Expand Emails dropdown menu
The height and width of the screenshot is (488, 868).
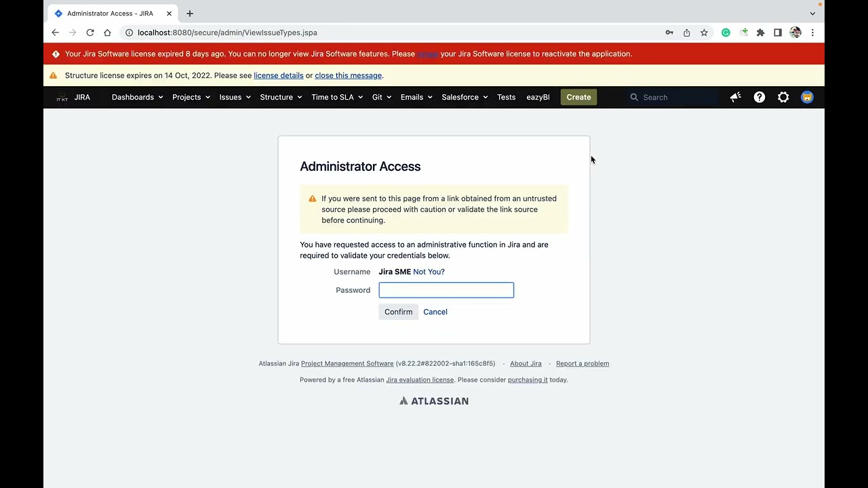click(x=416, y=98)
